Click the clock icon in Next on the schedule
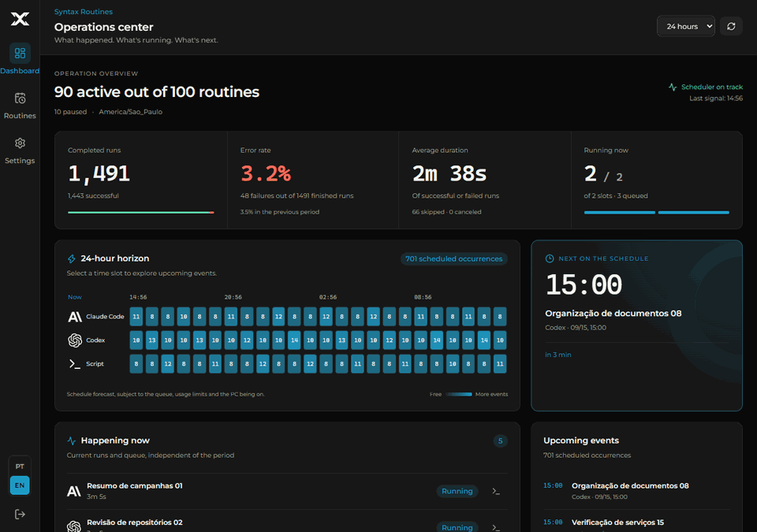Viewport: 757px width, 532px height. 550,259
